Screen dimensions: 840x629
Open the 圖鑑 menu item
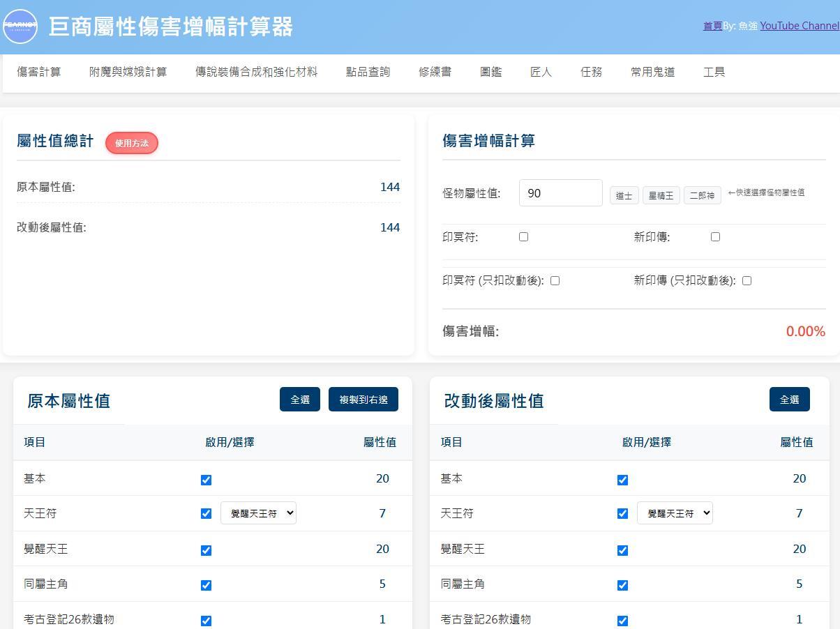(x=491, y=72)
